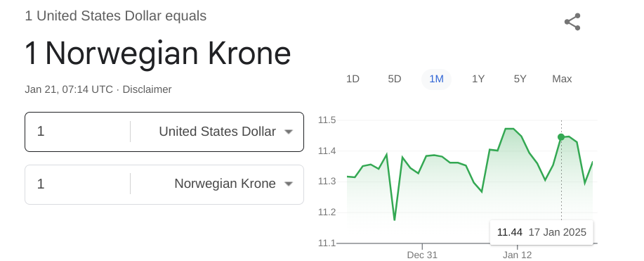
Task: Open the United States Dollar dropdown arrow
Action: click(289, 132)
